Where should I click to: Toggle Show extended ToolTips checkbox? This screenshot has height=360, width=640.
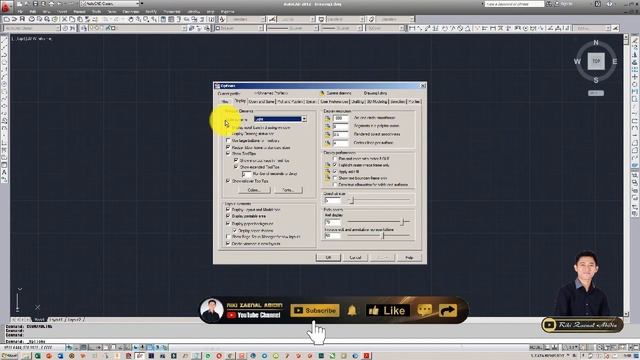236,167
